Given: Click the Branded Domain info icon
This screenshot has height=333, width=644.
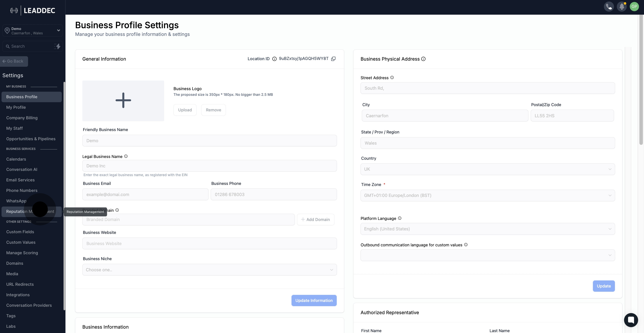Looking at the screenshot, I should (x=117, y=210).
